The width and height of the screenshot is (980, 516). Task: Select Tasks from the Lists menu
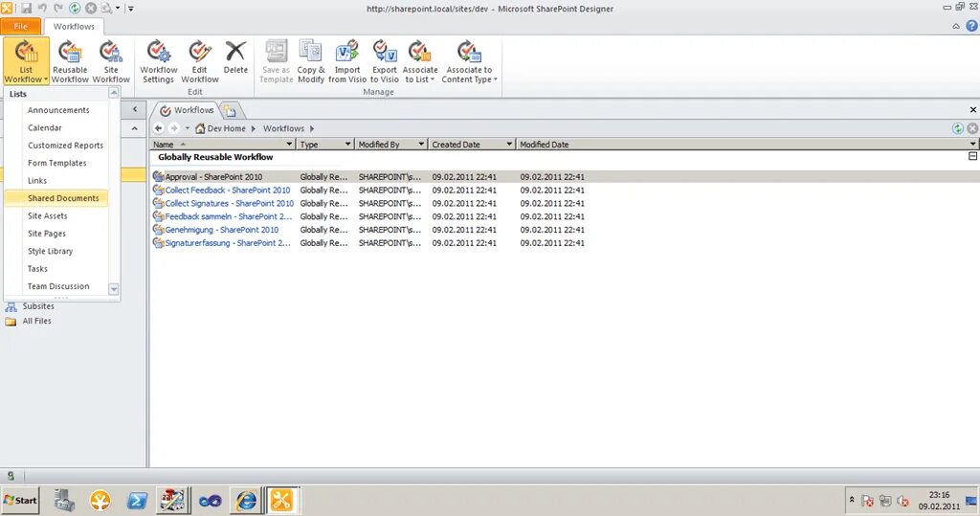(x=37, y=268)
